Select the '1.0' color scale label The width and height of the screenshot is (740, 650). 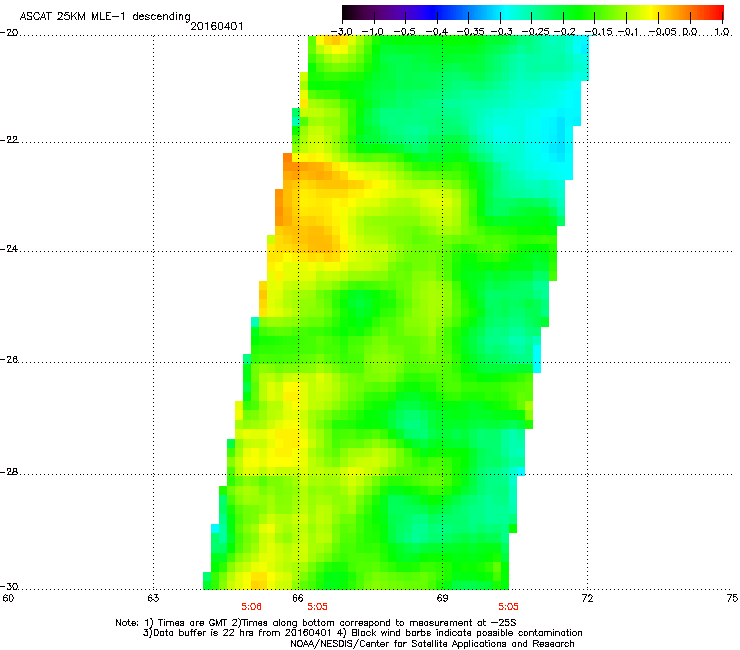(x=722, y=32)
